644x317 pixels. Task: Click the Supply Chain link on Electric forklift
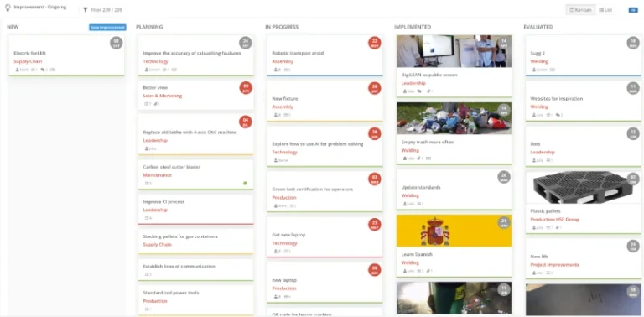coord(28,61)
